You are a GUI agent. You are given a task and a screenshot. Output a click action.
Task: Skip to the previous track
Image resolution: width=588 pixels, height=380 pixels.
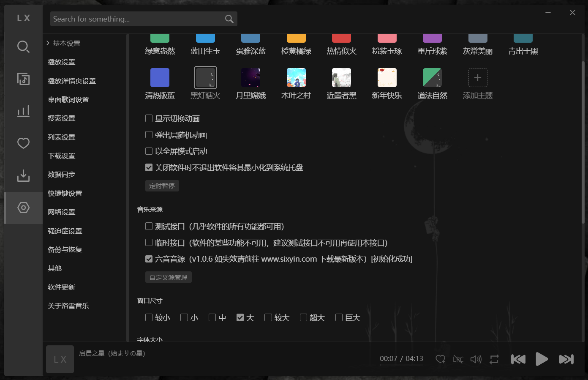tap(518, 359)
